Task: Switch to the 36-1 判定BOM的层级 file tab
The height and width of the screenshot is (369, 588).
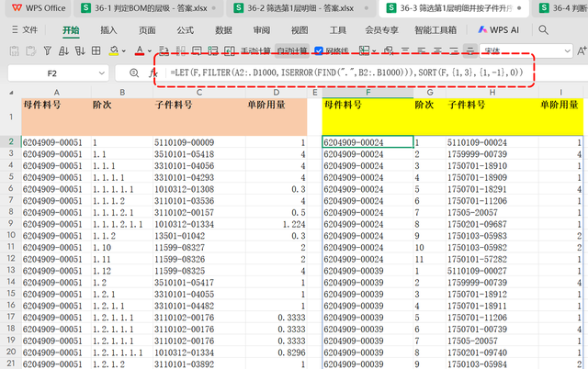Action: tap(149, 8)
